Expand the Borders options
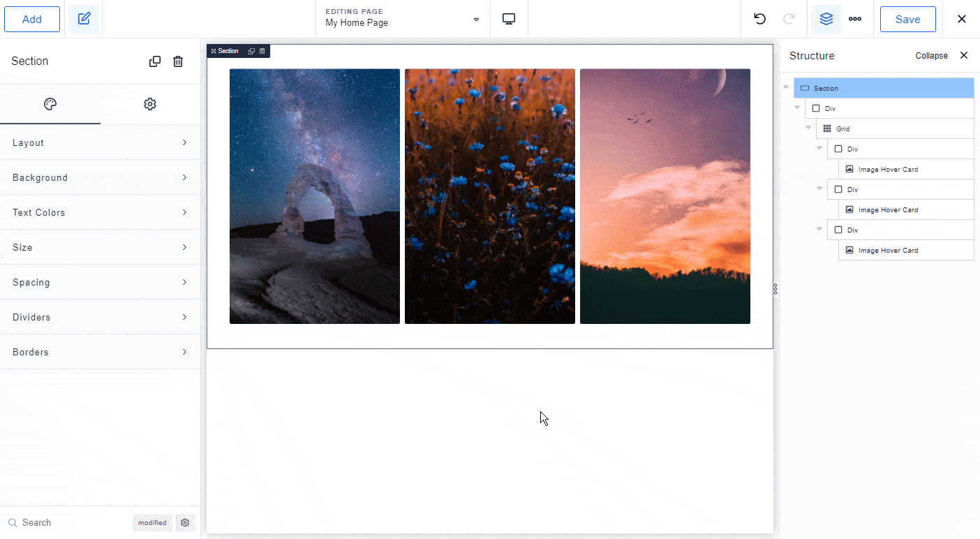980x539 pixels. (100, 352)
